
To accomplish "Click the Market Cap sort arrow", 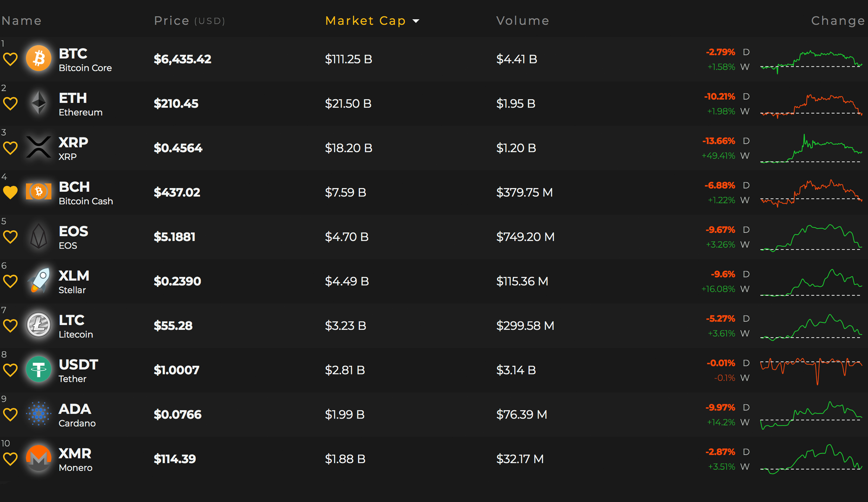I will 416,21.
